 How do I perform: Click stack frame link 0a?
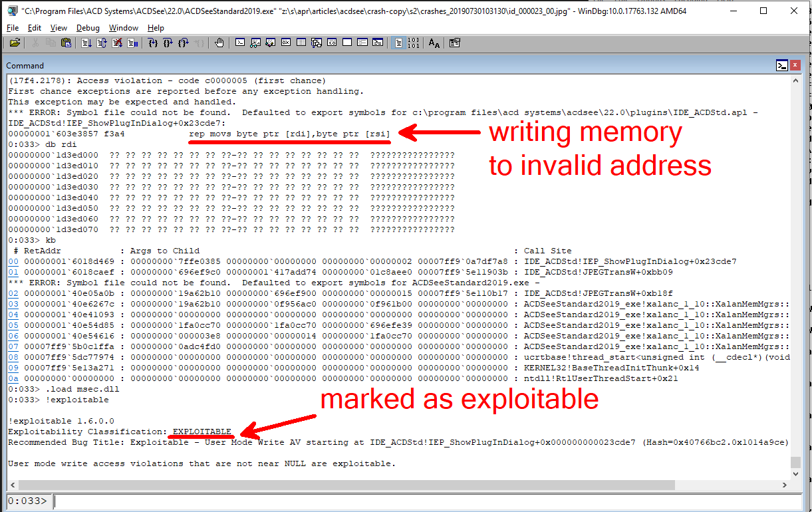[13, 379]
